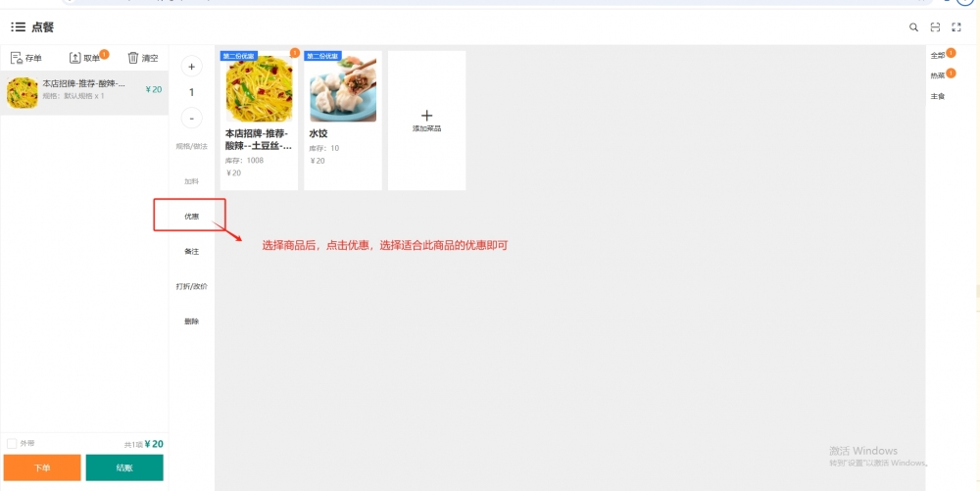Select the 热菜 category tab

[x=938, y=75]
